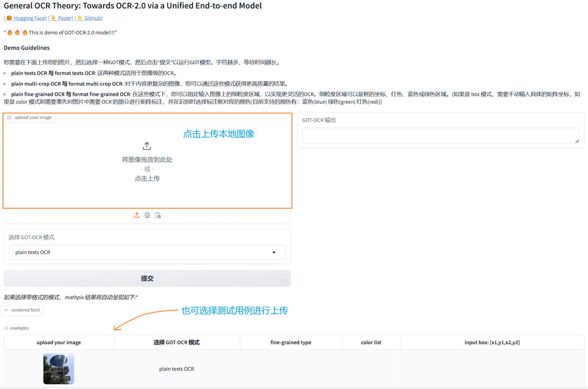The image size is (588, 389).
Task: Click inside the GOT-OCR 输出 text box
Action: pyautogui.click(x=440, y=135)
